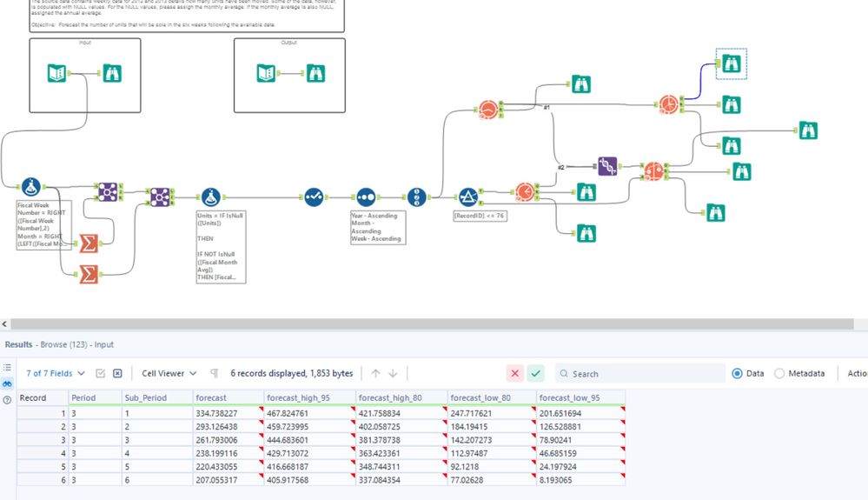Click the forecast column header

(228, 397)
